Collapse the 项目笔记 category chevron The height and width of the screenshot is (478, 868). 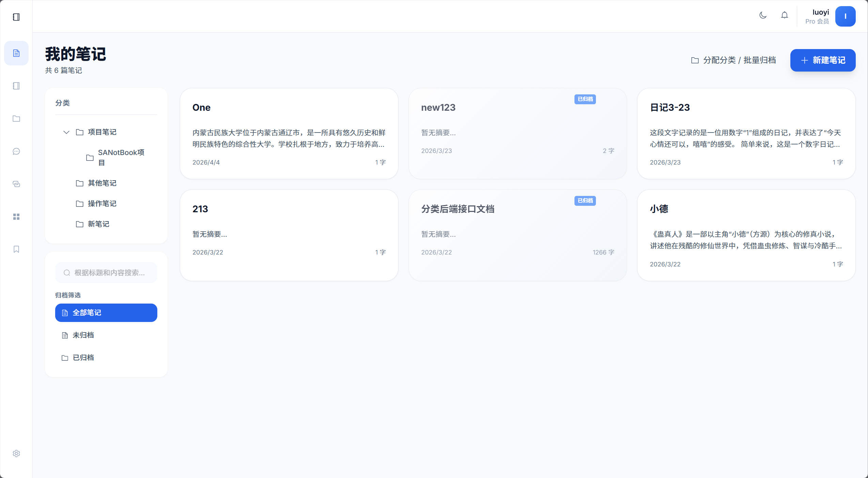66,132
